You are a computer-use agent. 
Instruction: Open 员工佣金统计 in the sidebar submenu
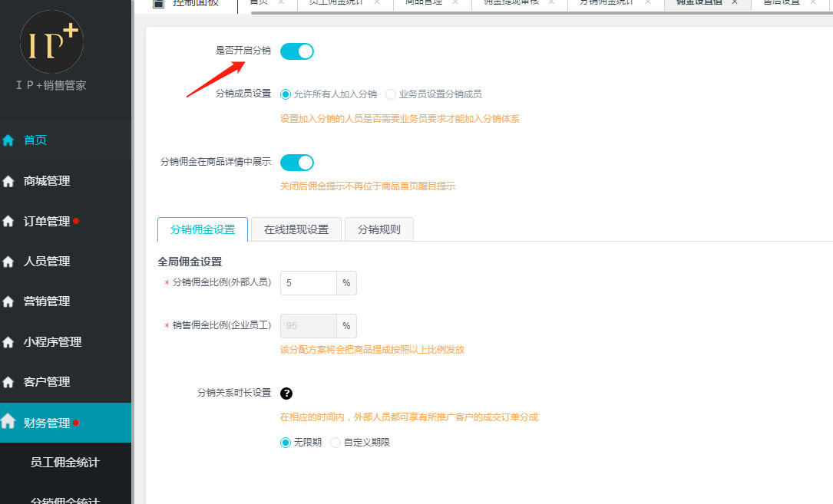coord(64,463)
